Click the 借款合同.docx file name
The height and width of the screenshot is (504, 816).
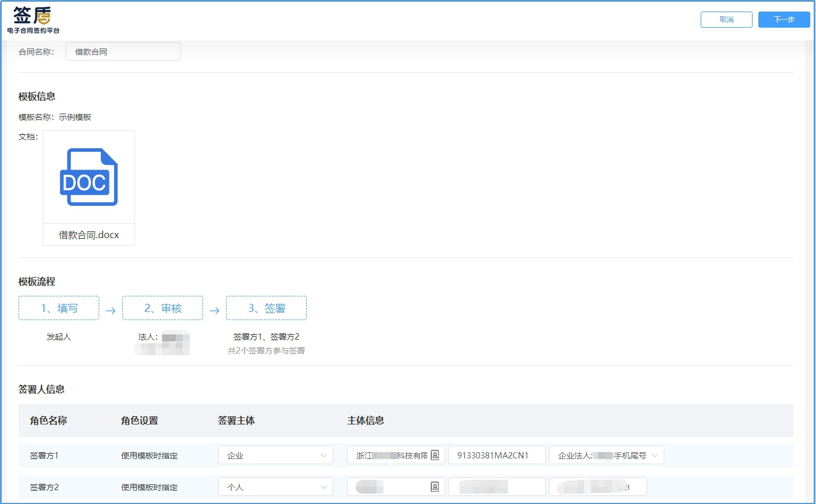pos(89,235)
